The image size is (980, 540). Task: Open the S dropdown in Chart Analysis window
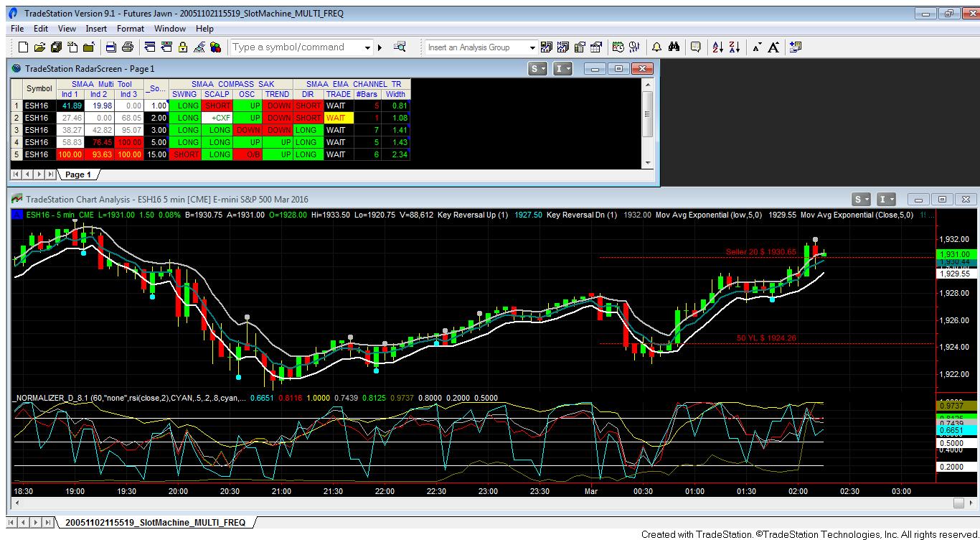[x=862, y=199]
